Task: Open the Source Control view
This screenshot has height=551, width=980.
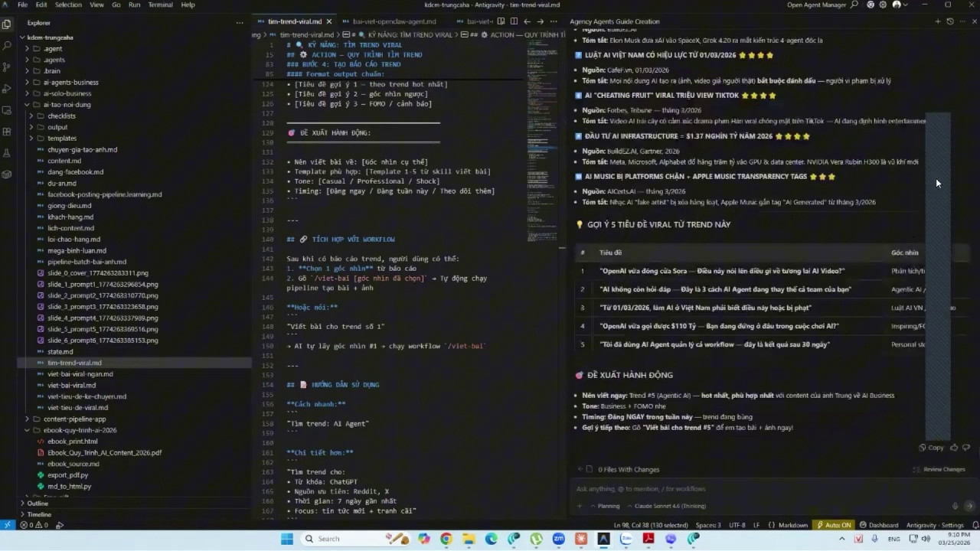Action: (x=7, y=67)
